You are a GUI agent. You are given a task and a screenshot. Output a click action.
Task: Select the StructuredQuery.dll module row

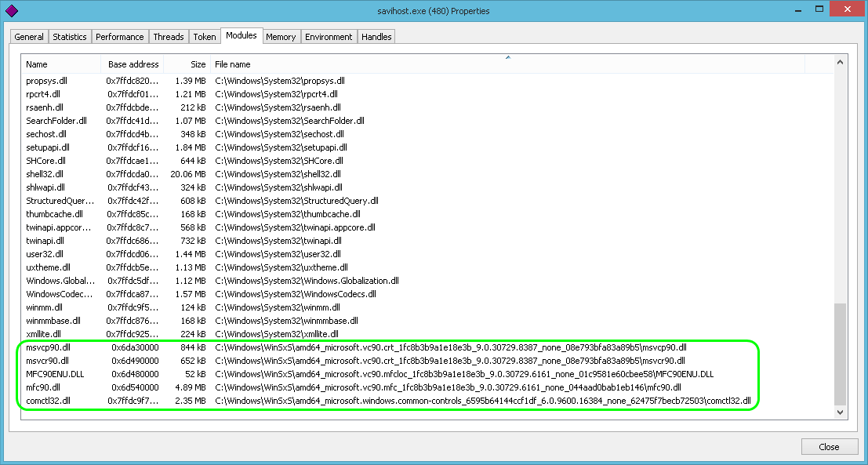coord(427,201)
